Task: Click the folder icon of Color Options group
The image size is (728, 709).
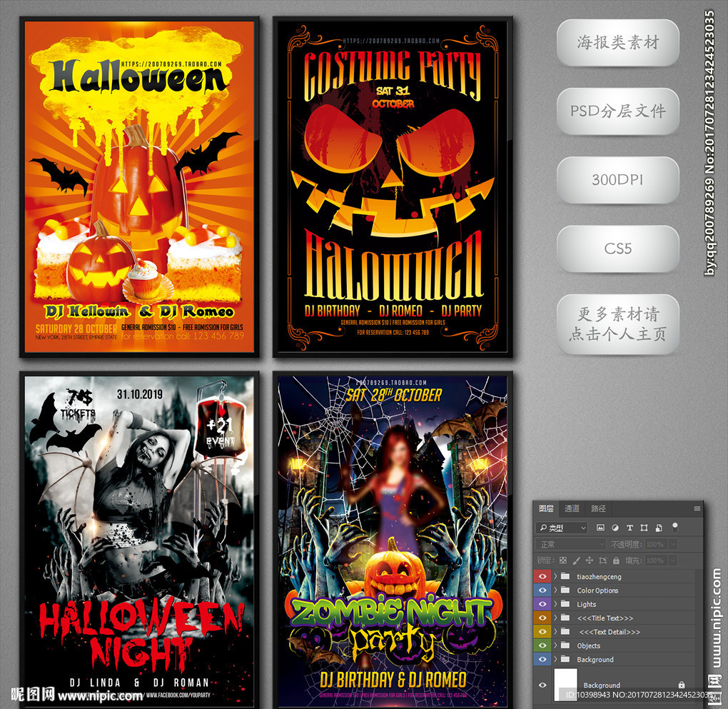Action: [565, 590]
